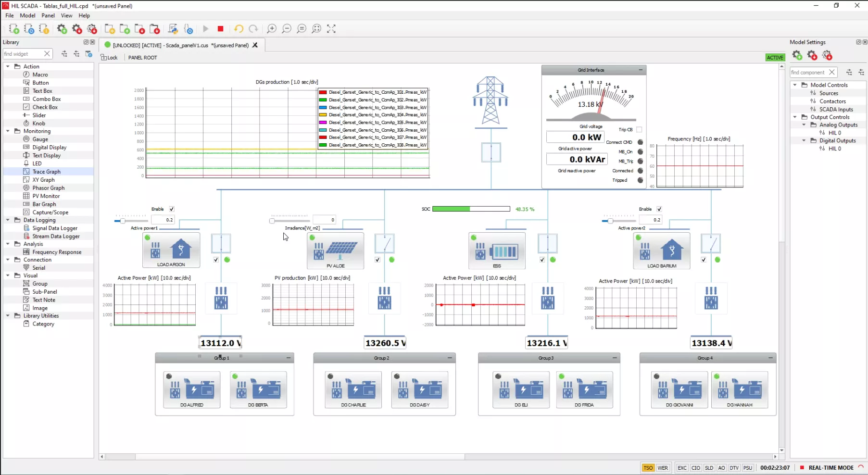Image resolution: width=868 pixels, height=475 pixels.
Task: Click the WER status bar button
Action: pos(663,468)
